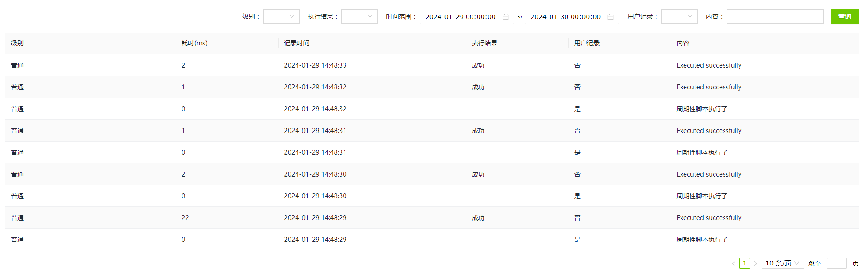Select first log row at 14:48:33
The image size is (868, 275).
coord(315,65)
